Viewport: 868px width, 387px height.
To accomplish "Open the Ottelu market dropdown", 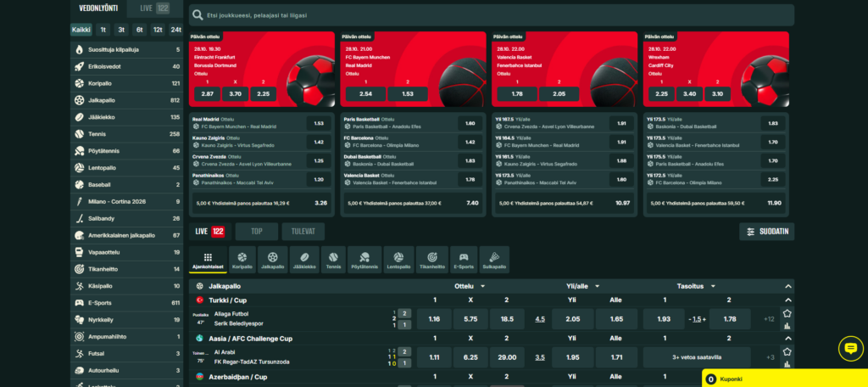I will click(x=470, y=287).
